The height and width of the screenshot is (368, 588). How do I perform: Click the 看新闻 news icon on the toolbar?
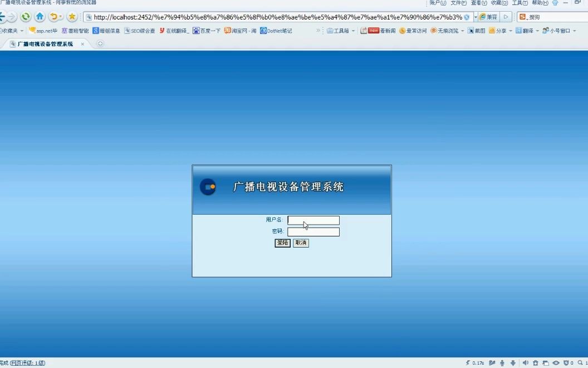[x=367, y=32]
